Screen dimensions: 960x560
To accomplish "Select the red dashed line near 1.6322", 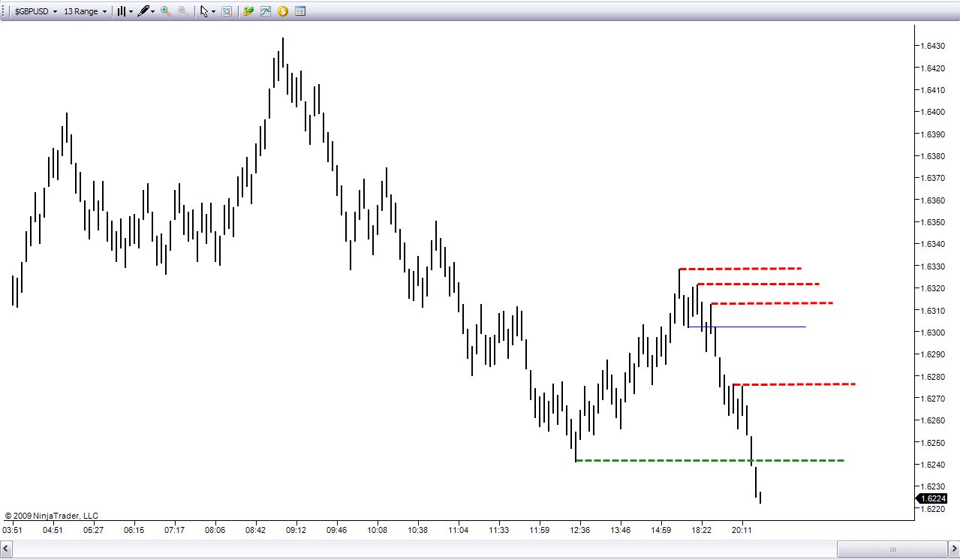I will (x=758, y=284).
